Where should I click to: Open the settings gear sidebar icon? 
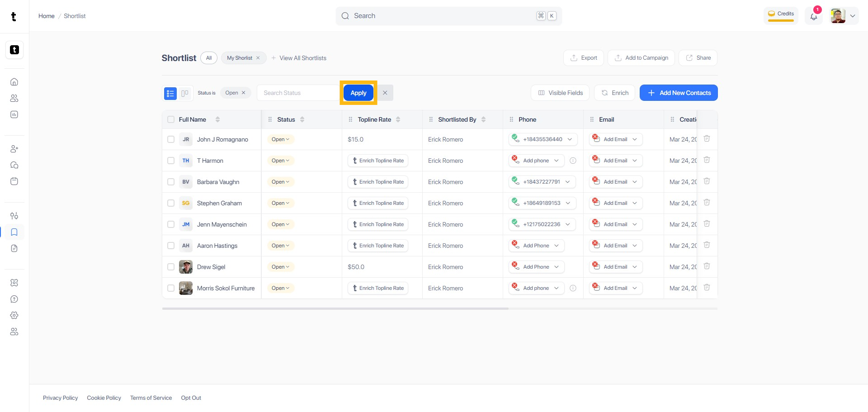tap(14, 315)
